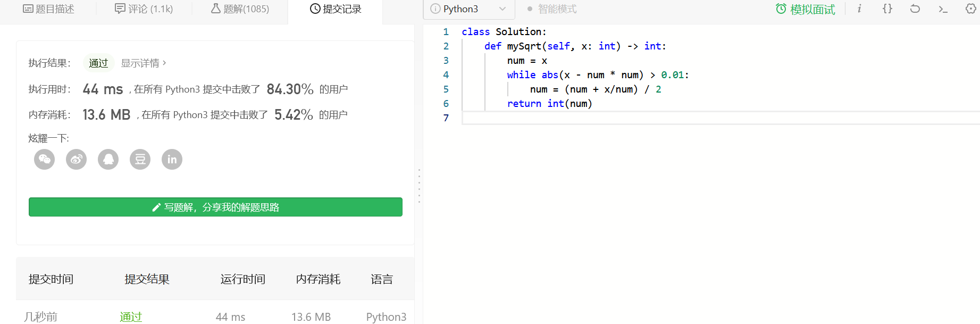The height and width of the screenshot is (324, 980).
Task: Click the 'return int(num)' code line
Action: (550, 104)
